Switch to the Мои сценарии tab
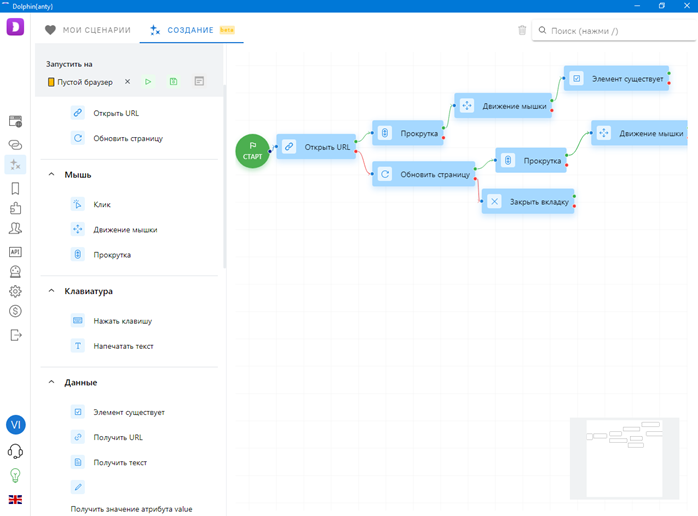This screenshot has width=698, height=516. tap(88, 30)
